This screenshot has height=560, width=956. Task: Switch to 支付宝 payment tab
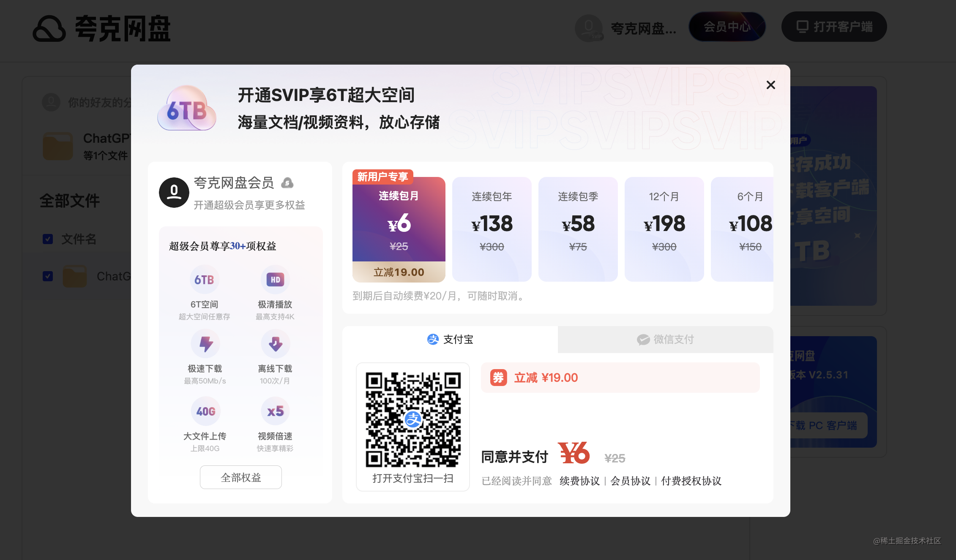(x=450, y=339)
